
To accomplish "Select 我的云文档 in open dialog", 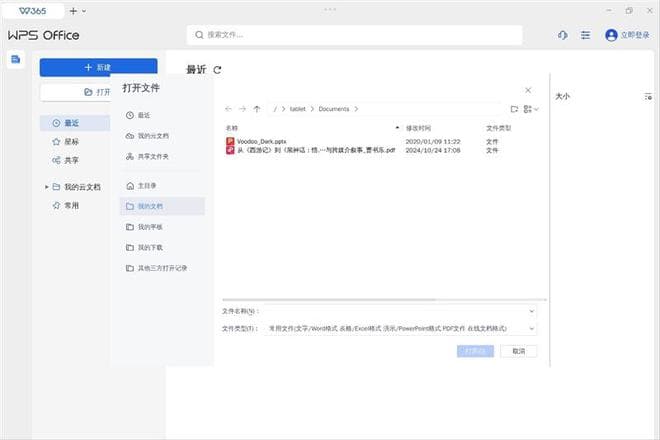I will point(153,136).
